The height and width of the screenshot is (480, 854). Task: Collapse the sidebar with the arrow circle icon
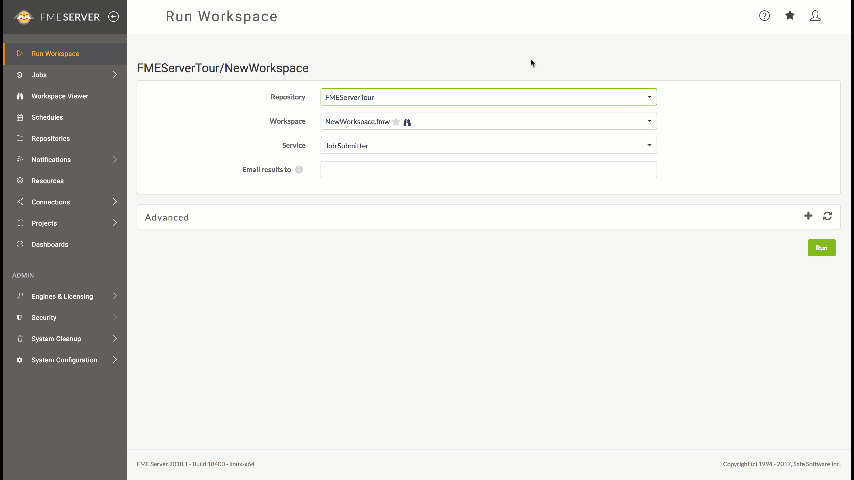click(x=113, y=17)
